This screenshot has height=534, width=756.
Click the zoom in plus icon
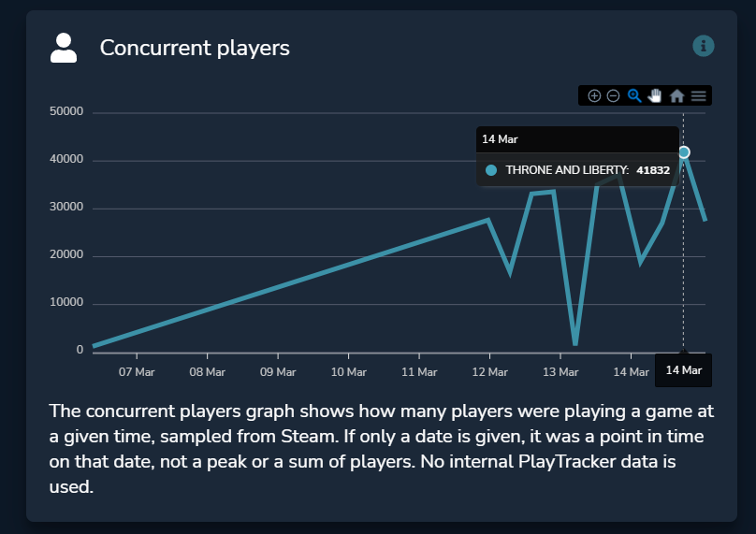click(594, 96)
